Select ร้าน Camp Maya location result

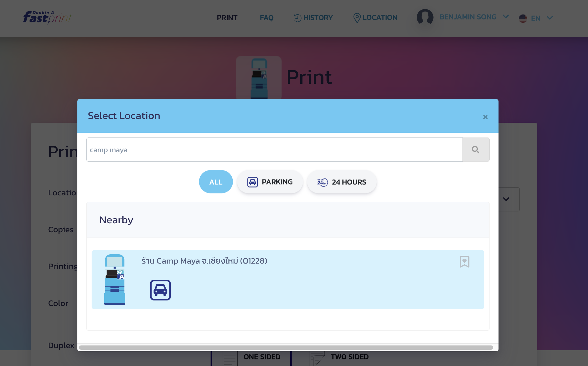[204, 261]
